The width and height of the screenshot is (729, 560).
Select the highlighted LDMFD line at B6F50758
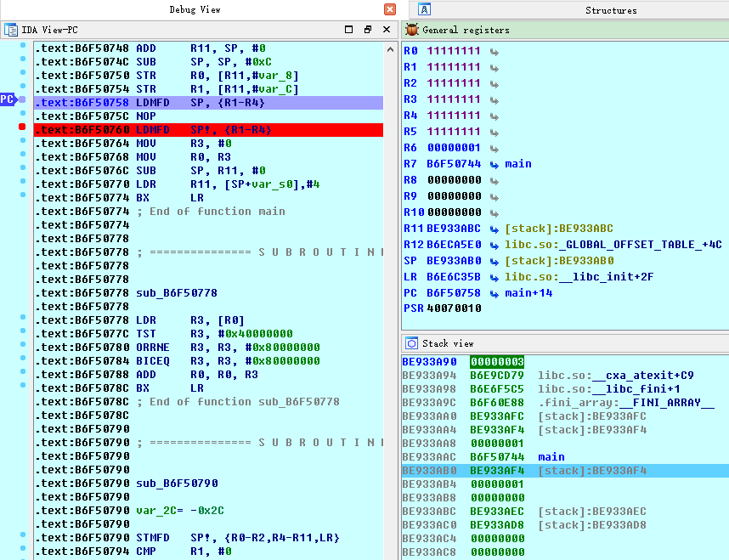209,102
